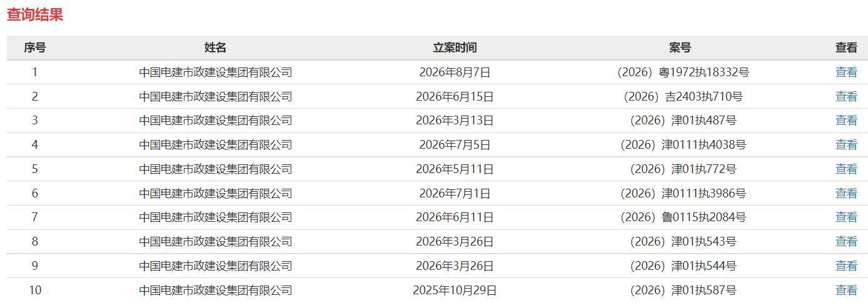Click the 序号 column header
The height and width of the screenshot is (308, 868).
point(35,47)
